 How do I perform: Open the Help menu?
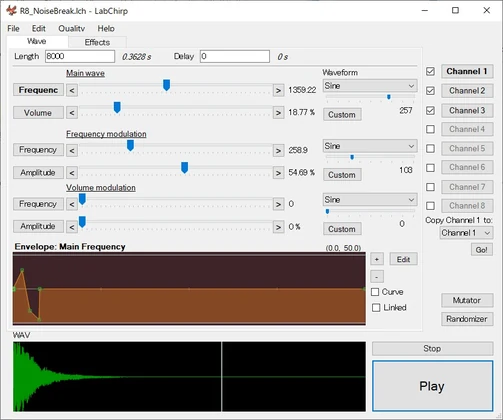pyautogui.click(x=106, y=29)
